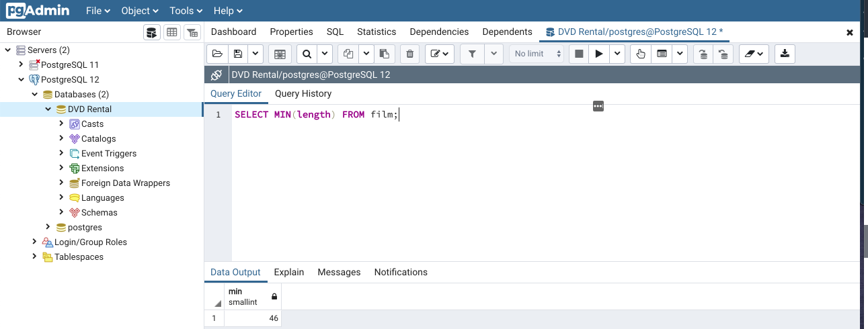Viewport: 868px width, 329px height.
Task: Select Catalogs in the tree
Action: pyautogui.click(x=98, y=138)
